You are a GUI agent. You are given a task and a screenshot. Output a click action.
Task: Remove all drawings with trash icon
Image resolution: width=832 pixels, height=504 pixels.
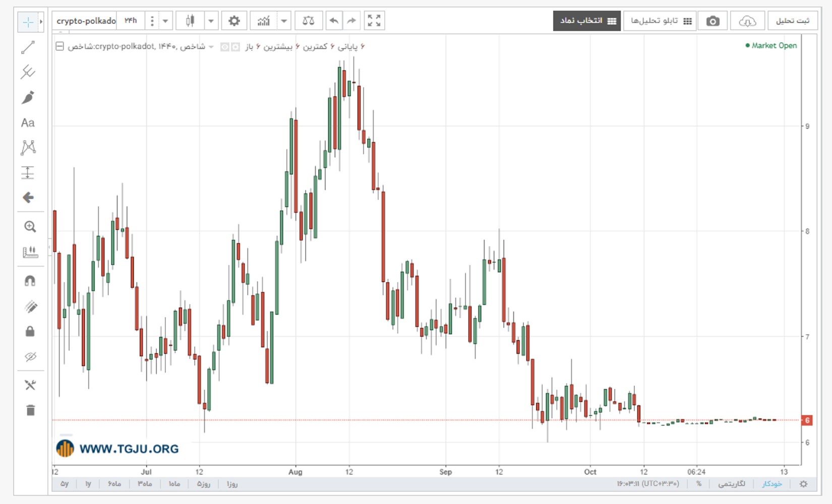pos(30,410)
